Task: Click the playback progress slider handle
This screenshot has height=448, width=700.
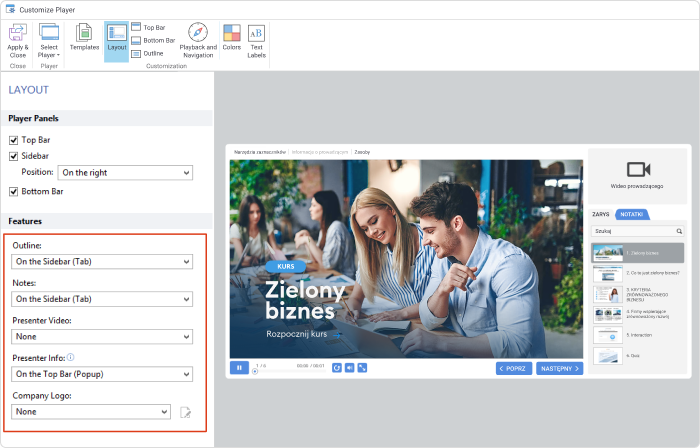Action: pyautogui.click(x=255, y=371)
